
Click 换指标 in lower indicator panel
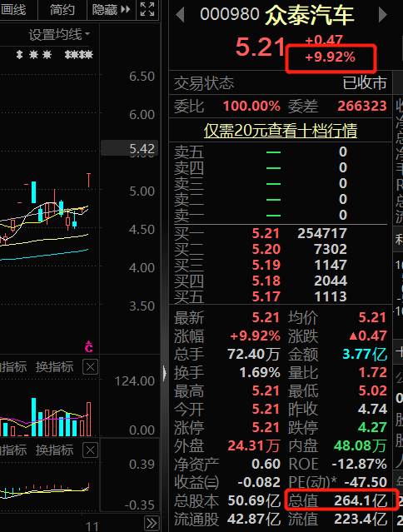[x=55, y=450]
